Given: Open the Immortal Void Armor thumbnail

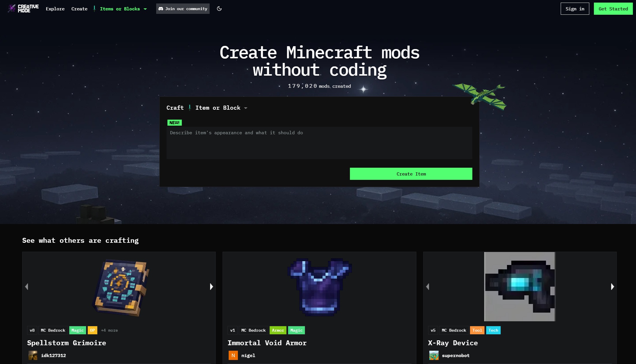Looking at the screenshot, I should pyautogui.click(x=319, y=286).
